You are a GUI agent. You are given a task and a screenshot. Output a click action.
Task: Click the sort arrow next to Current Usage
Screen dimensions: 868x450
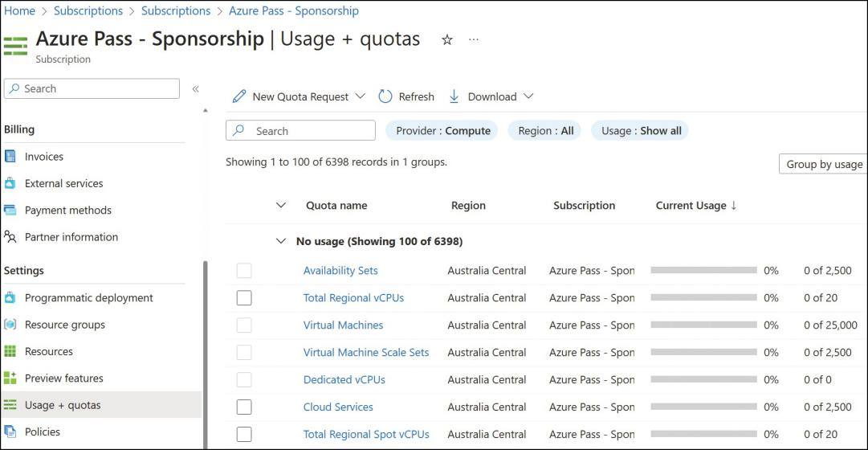coord(734,205)
